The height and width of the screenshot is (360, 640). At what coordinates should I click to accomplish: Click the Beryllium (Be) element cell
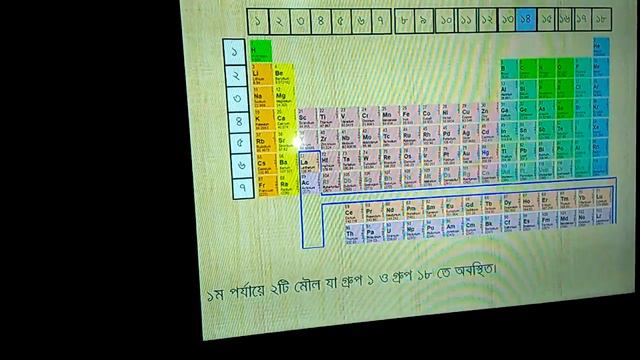[284, 74]
